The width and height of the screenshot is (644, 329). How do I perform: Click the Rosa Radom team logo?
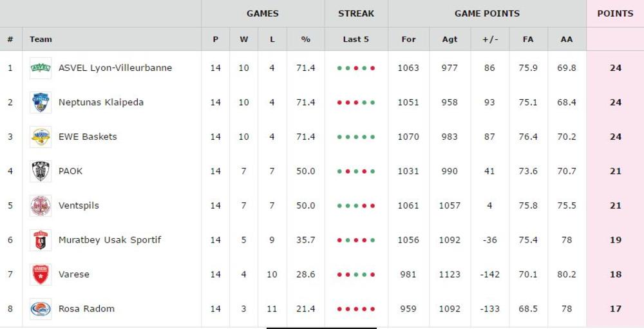[41, 309]
